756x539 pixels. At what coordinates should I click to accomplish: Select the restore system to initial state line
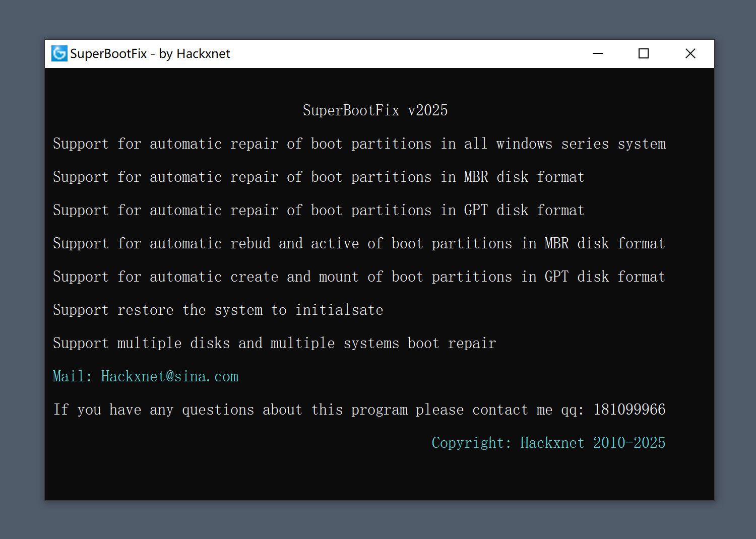tap(218, 310)
